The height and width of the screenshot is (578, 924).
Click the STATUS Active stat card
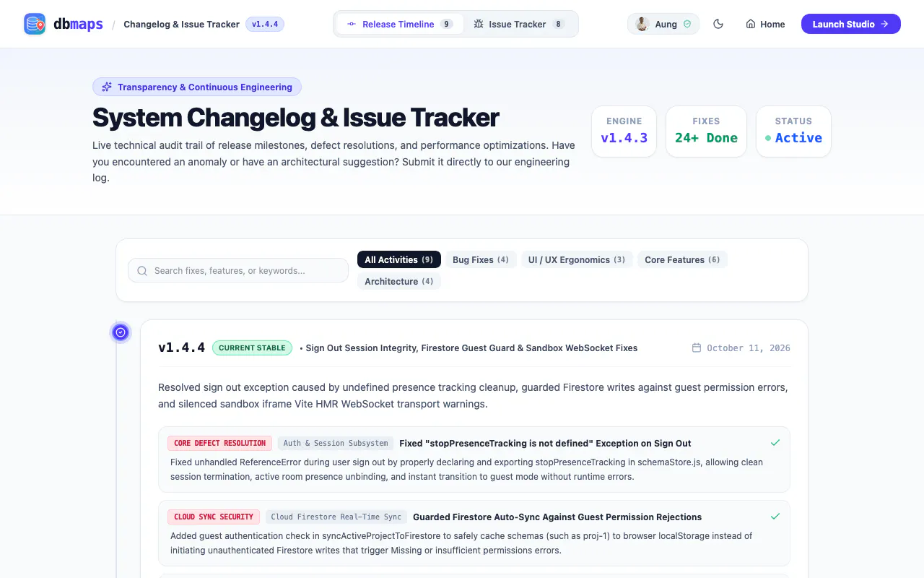793,131
